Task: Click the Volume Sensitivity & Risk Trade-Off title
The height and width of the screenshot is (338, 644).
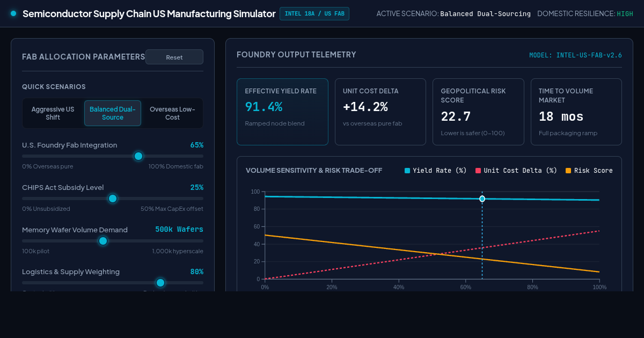Action: point(314,171)
